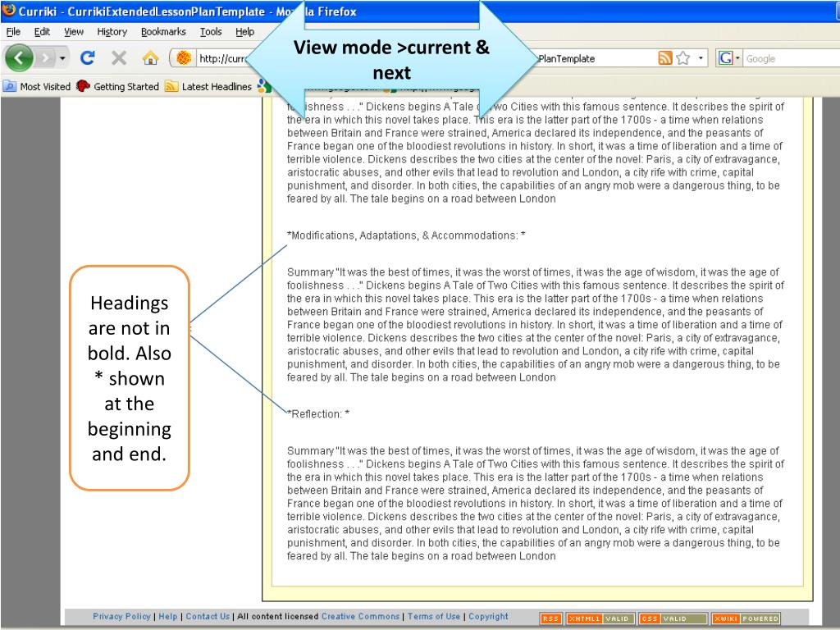Open the View menu
The width and height of the screenshot is (840, 630).
74,32
